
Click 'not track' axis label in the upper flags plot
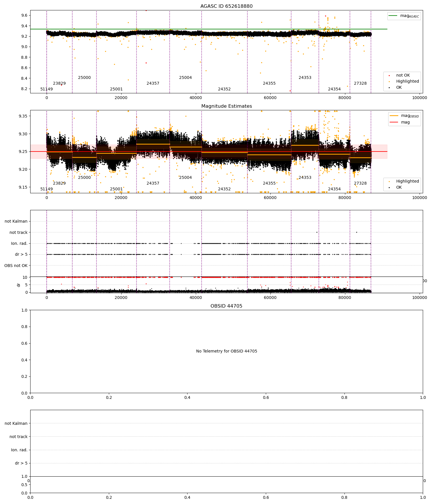(x=18, y=233)
